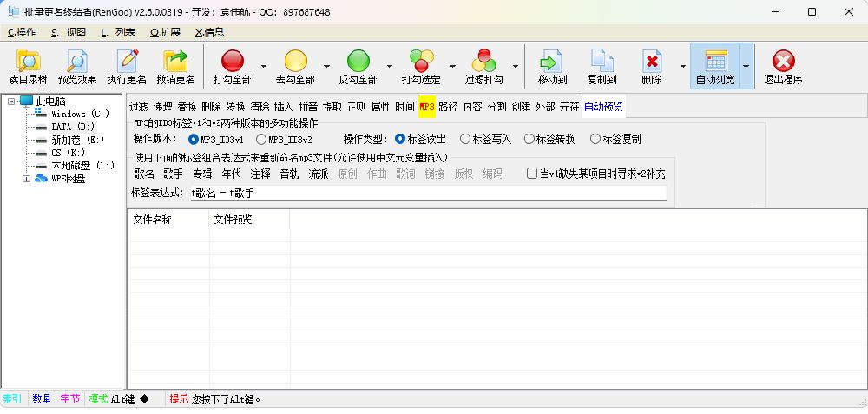Click the red 打勾全部 check-all icon
This screenshot has width=868, height=414.
coord(233,61)
